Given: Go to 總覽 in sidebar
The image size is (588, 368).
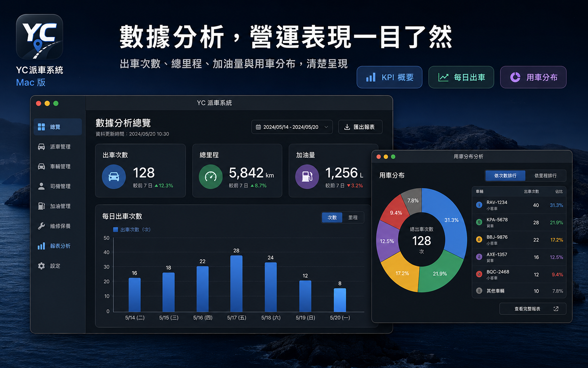Looking at the screenshot, I should 58,127.
